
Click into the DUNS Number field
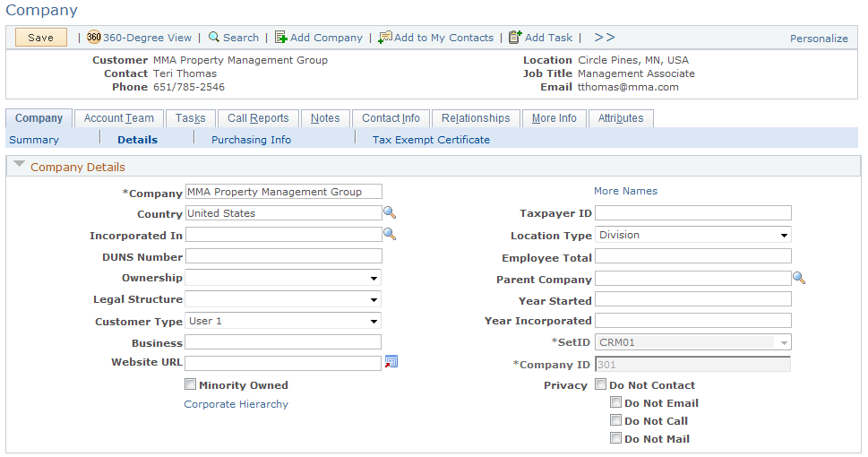tap(283, 256)
